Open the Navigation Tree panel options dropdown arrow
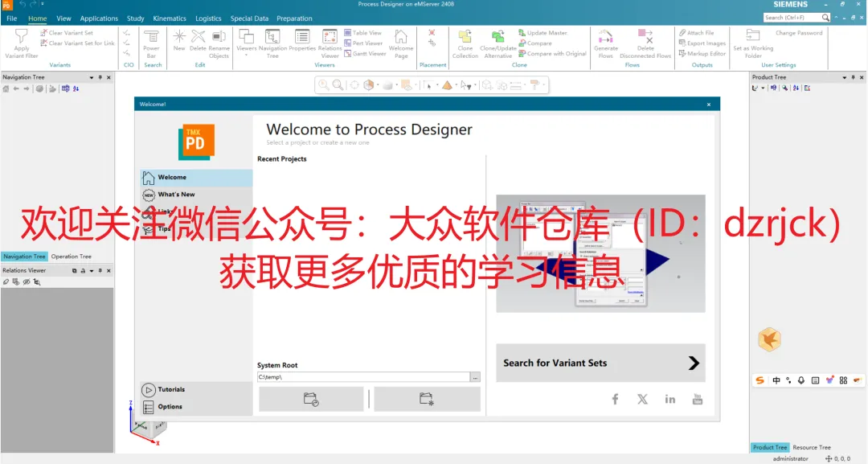868x464 pixels. (92, 77)
